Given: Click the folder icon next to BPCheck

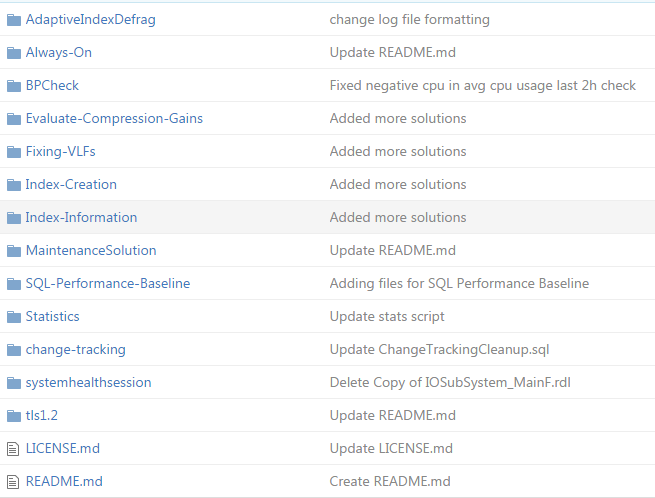Looking at the screenshot, I should tap(13, 86).
